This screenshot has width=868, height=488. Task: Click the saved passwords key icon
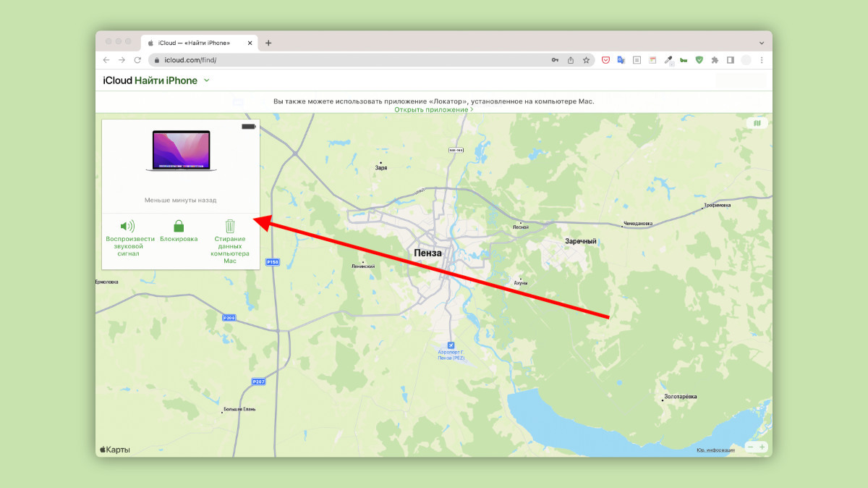555,60
